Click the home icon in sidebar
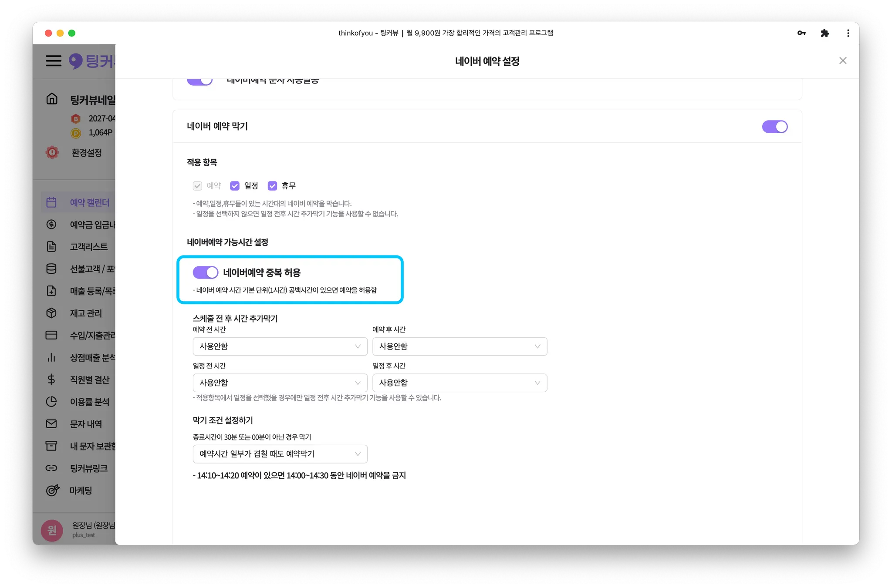The height and width of the screenshot is (588, 892). 52,99
